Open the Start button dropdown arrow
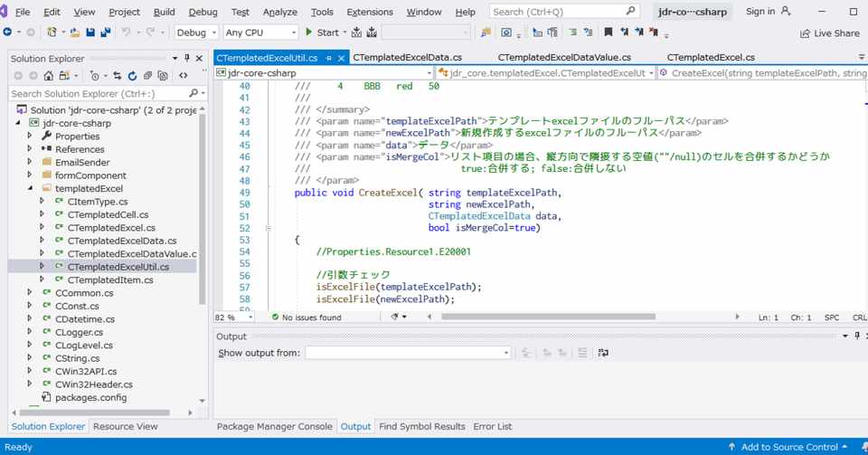Screen dimensions: 868x455 pos(344,33)
